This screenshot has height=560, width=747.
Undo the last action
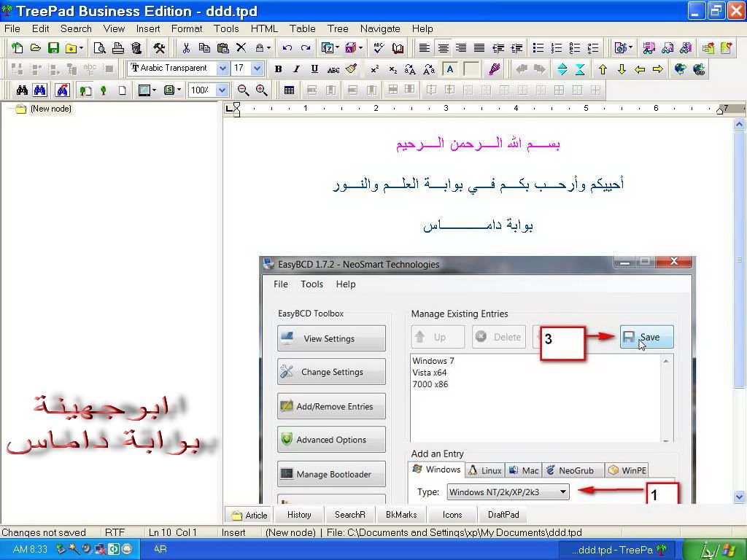coord(287,47)
